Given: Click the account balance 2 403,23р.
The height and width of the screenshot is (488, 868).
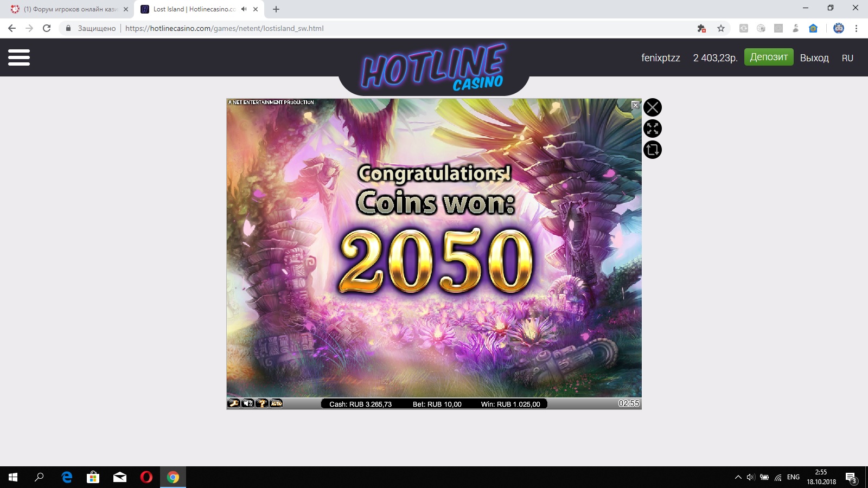Looking at the screenshot, I should 715,58.
